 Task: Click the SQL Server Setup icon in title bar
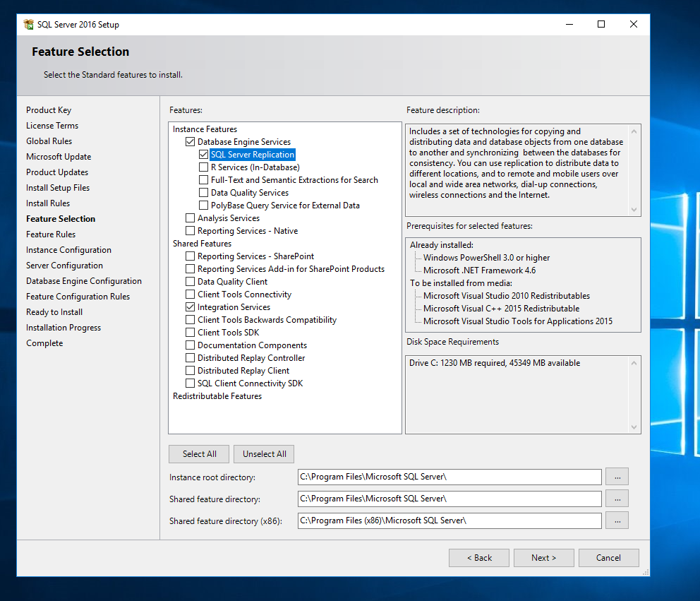(28, 24)
